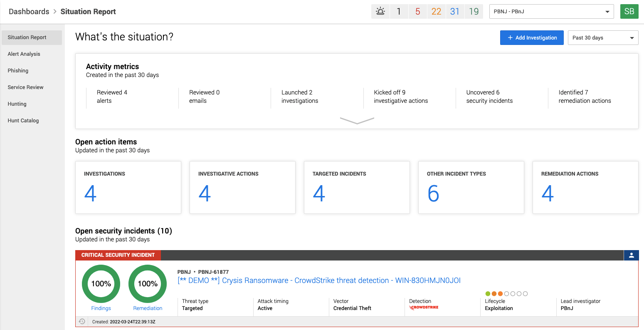
Task: Click the Remediation 100% progress ring
Action: pyautogui.click(x=148, y=284)
